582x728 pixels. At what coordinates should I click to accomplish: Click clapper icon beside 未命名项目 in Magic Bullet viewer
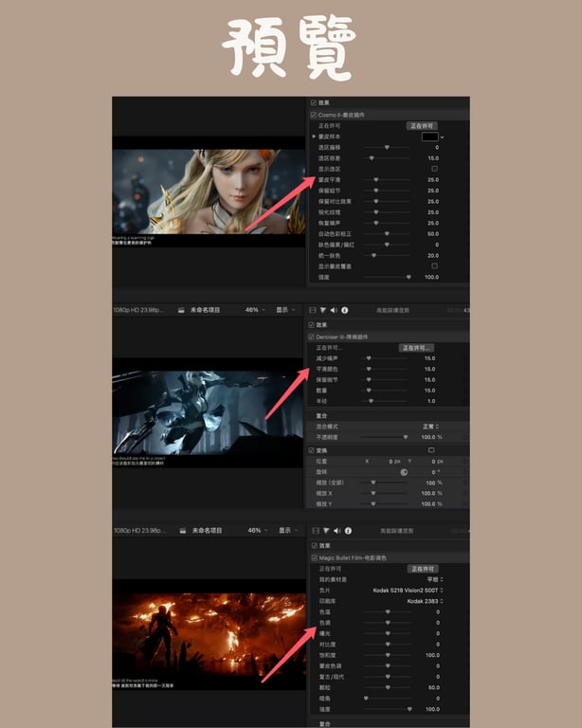tap(183, 531)
